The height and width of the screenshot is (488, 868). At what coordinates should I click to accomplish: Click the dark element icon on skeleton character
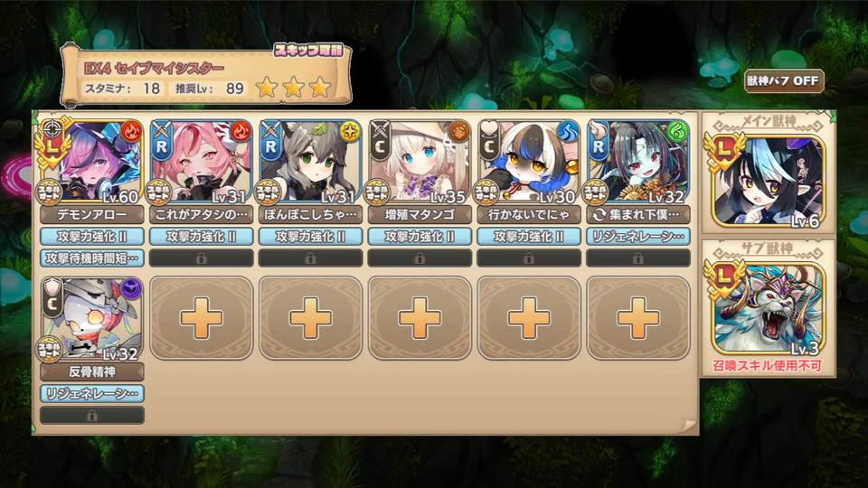(x=131, y=288)
